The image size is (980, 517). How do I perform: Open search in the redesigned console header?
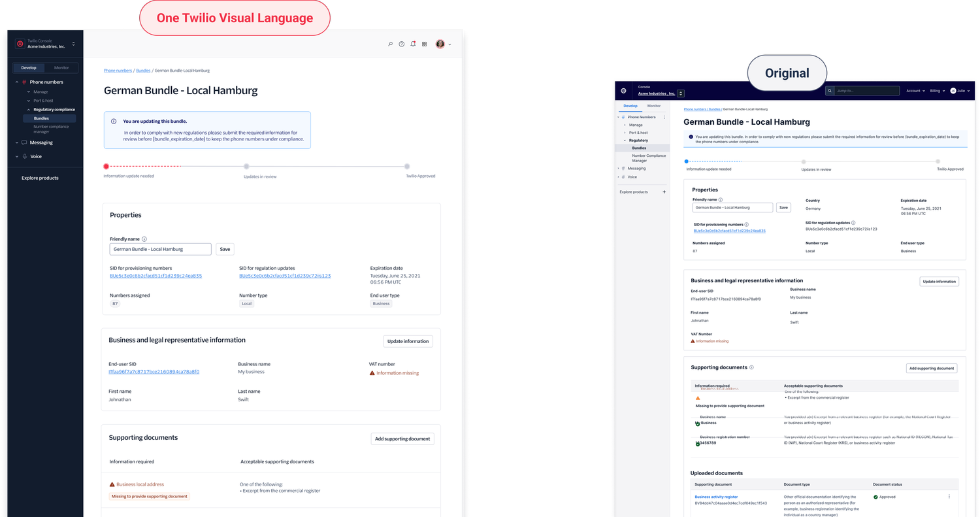click(391, 44)
